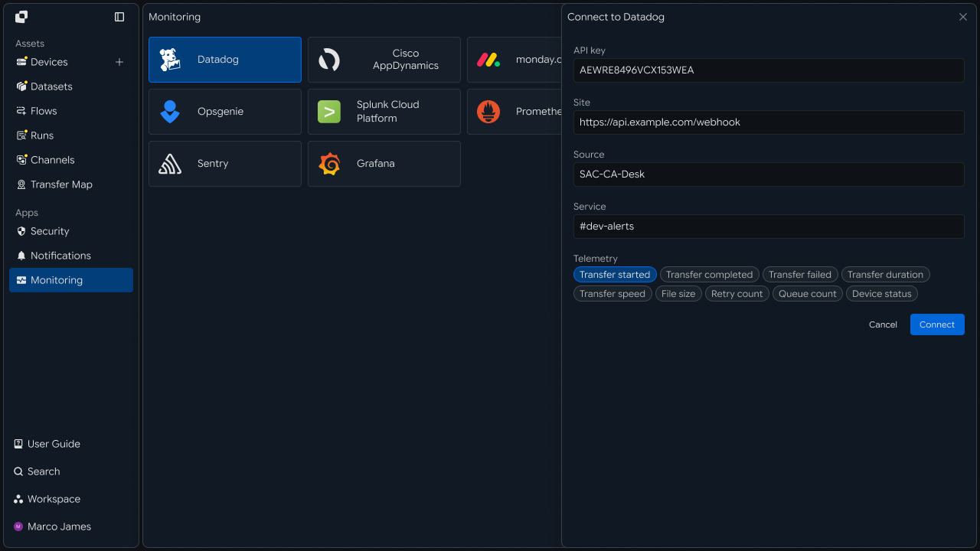Click the Source input field
980x551 pixels.
coord(769,174)
